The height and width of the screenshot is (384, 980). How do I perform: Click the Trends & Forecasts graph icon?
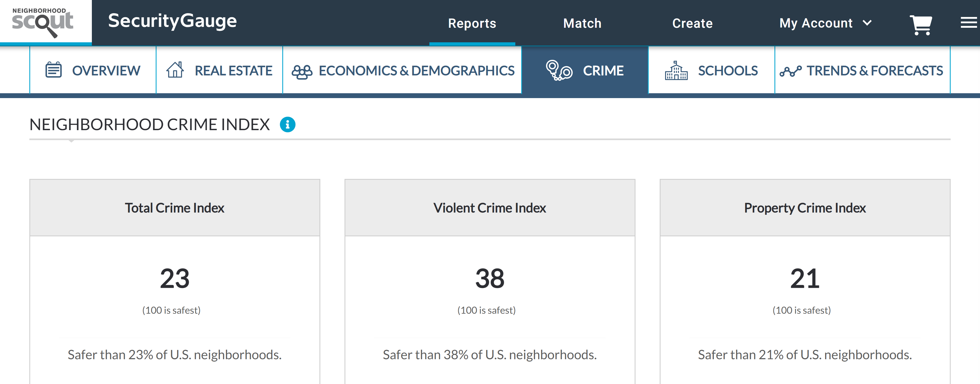(x=790, y=71)
